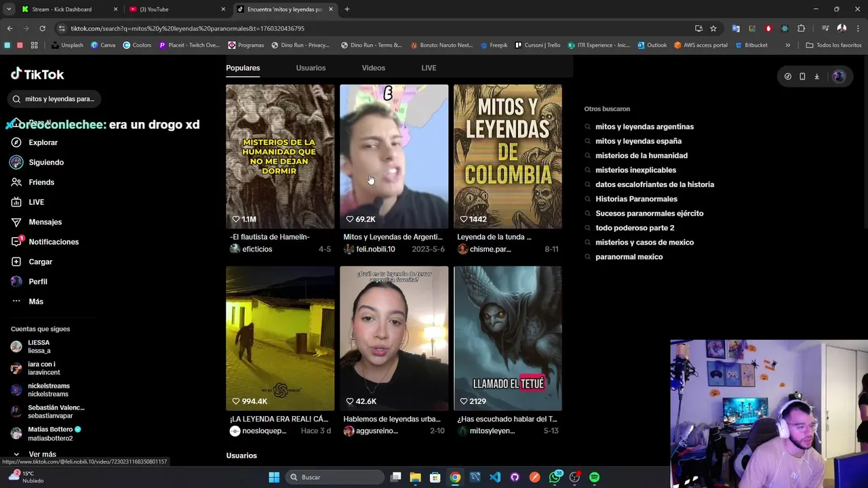868x488 pixels.
Task: Open OBS Studio from taskbar
Action: (x=574, y=477)
